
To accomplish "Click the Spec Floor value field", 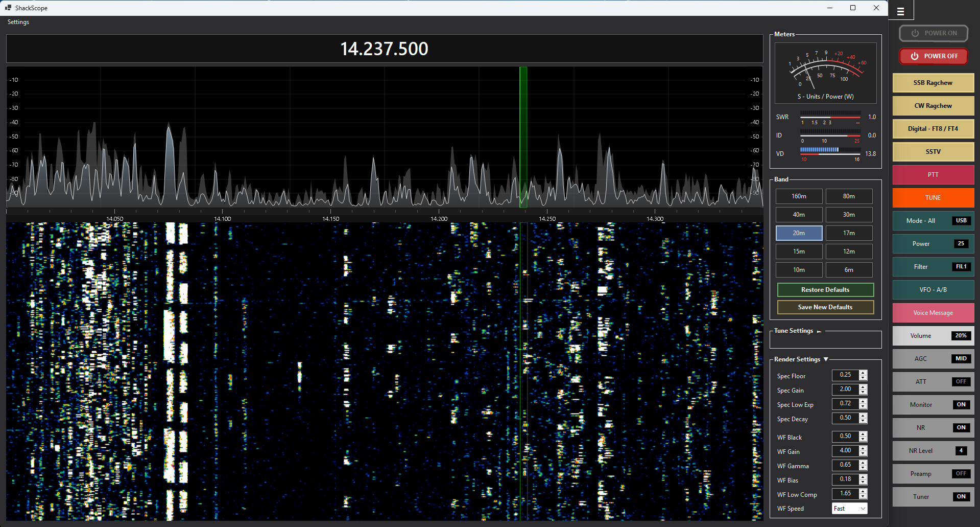I will pyautogui.click(x=845, y=375).
